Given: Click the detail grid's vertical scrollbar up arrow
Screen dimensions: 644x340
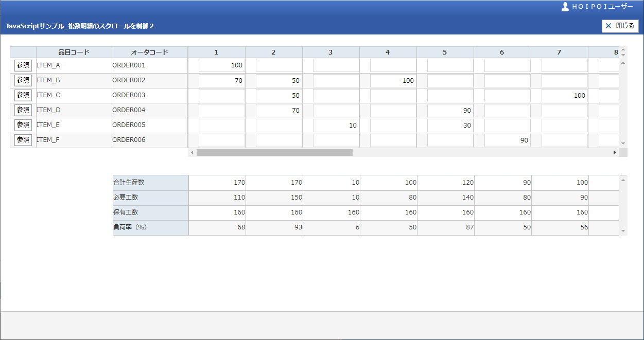Looking at the screenshot, I should 623,63.
